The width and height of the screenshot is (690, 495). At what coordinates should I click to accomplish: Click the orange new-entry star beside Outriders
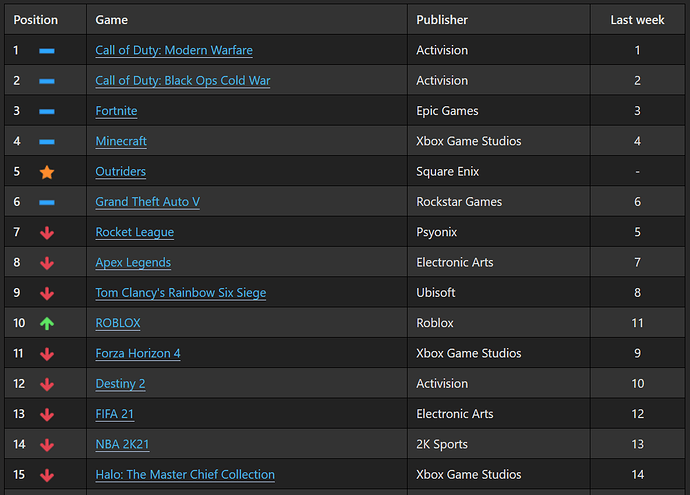tap(47, 172)
